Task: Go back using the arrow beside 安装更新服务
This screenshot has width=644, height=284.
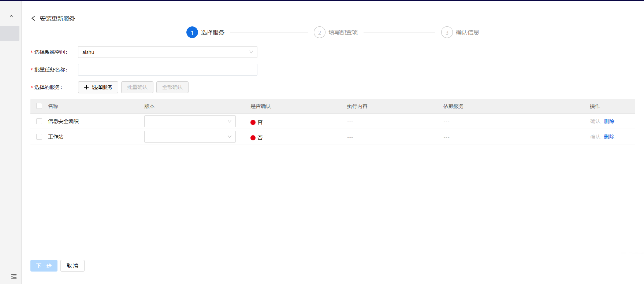Action: tap(33, 18)
